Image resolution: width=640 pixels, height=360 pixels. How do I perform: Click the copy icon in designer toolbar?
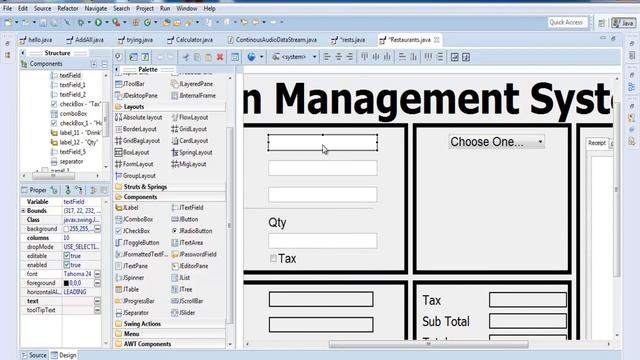coord(197,57)
